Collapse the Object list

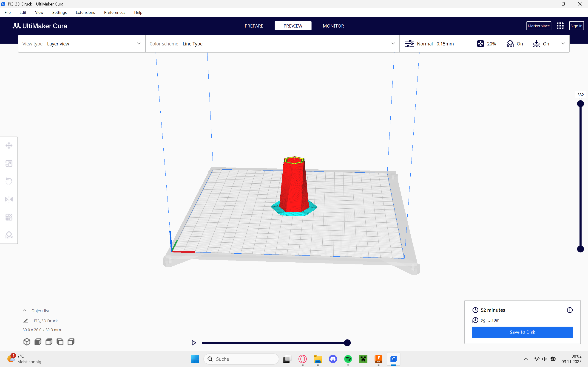click(25, 311)
